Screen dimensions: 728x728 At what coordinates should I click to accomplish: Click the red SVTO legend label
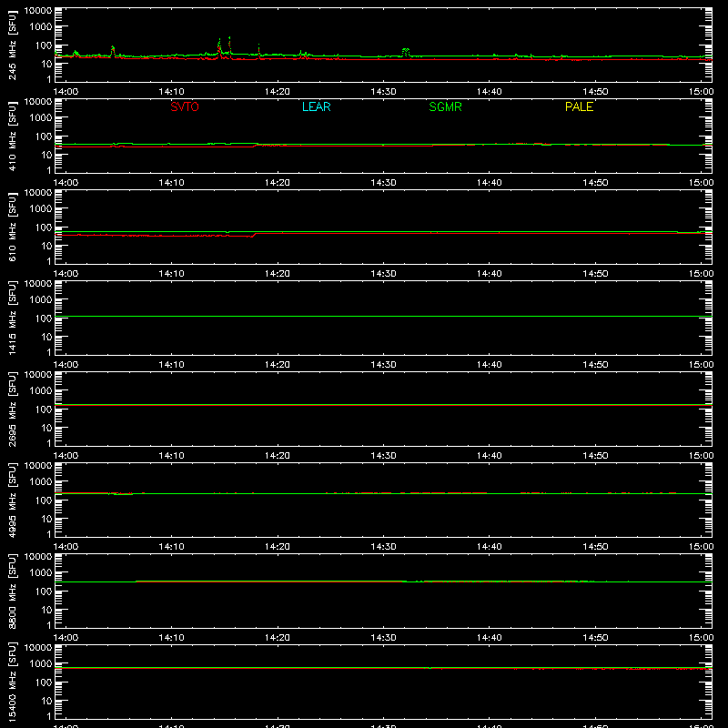tap(185, 106)
